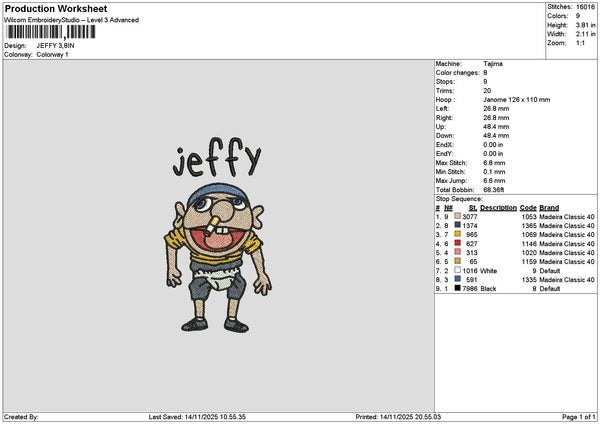Click the Total Bobbin value '68.36ft'
The width and height of the screenshot is (600, 424).
(x=494, y=190)
